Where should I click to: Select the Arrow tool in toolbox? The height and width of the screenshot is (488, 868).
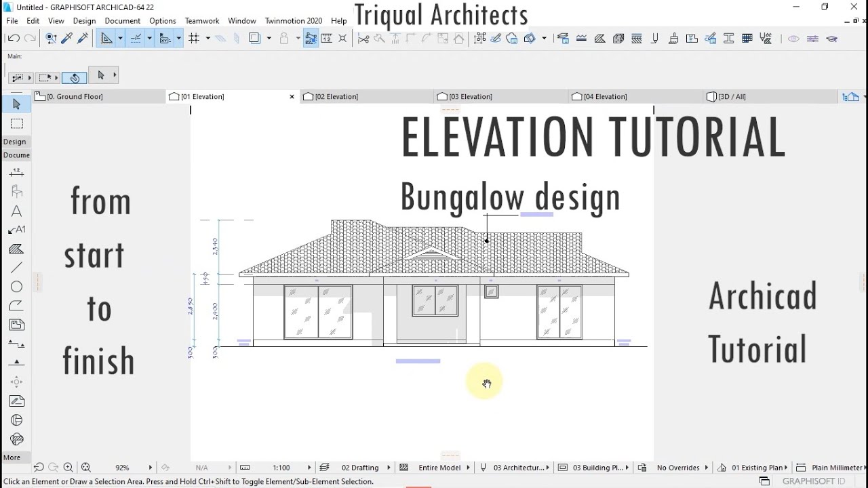(x=16, y=104)
